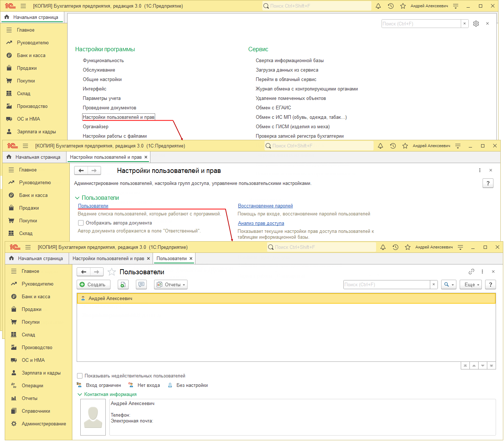Open ОС и НМА in Пользователи window sidebar

[33, 360]
